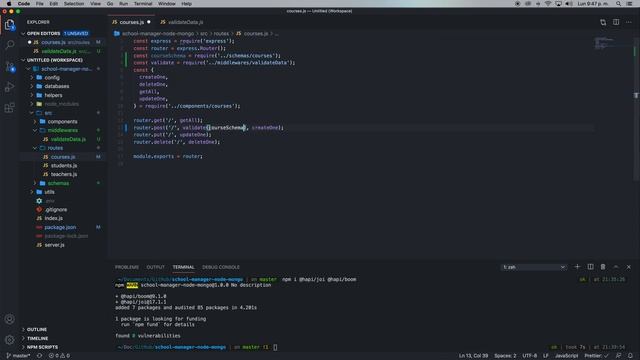The height and width of the screenshot is (360, 640).
Task: Open the Search view in activity bar
Action: coord(10,44)
